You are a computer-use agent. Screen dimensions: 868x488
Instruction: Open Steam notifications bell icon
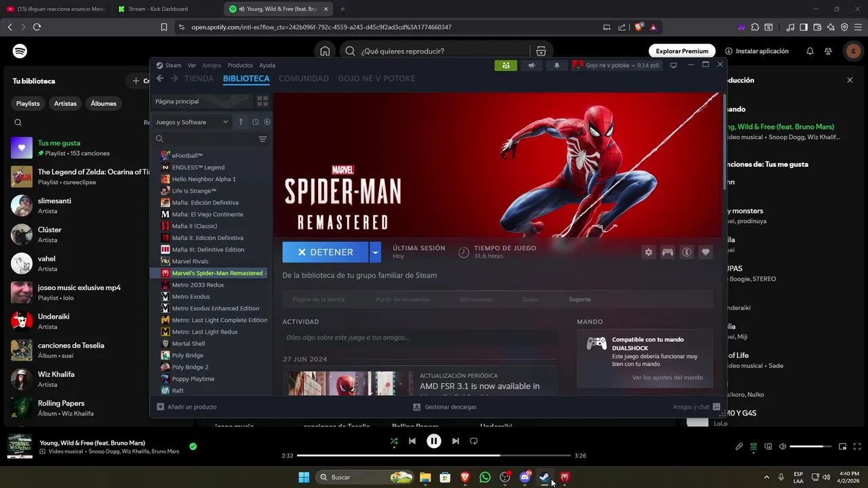(x=557, y=65)
